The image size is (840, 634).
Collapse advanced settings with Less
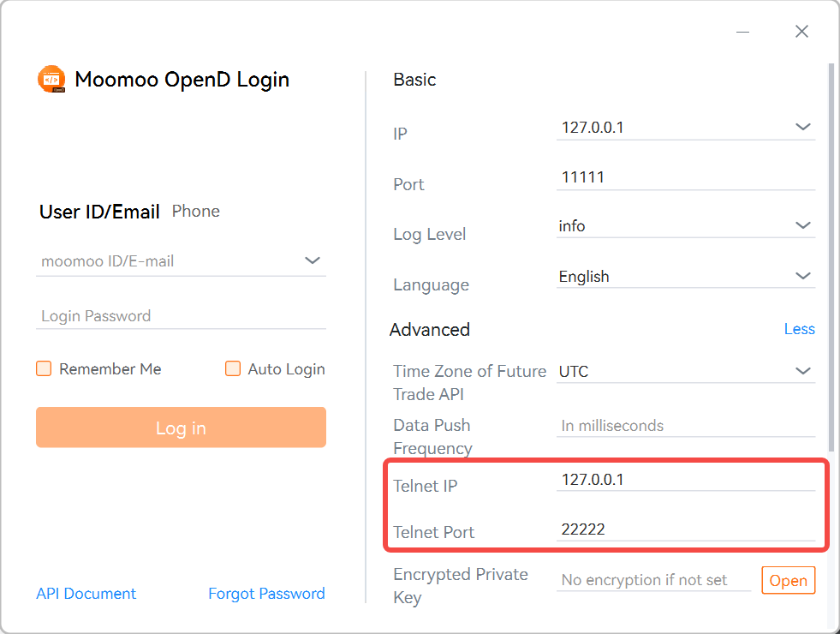(x=799, y=329)
